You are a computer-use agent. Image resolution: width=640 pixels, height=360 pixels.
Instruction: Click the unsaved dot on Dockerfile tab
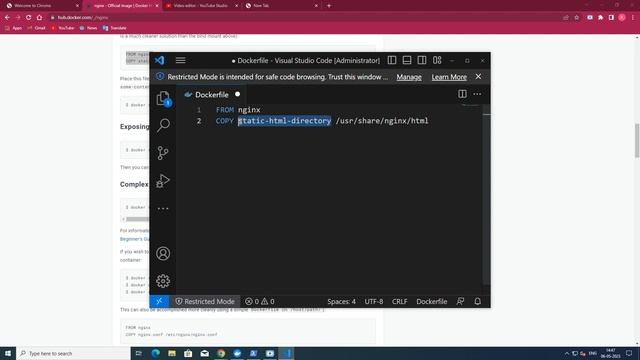click(238, 94)
